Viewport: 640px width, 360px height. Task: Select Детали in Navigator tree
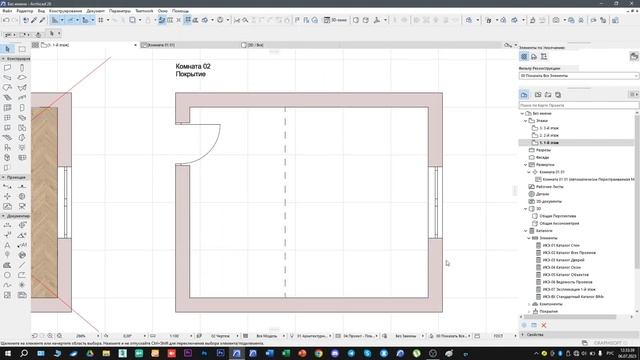[542, 194]
